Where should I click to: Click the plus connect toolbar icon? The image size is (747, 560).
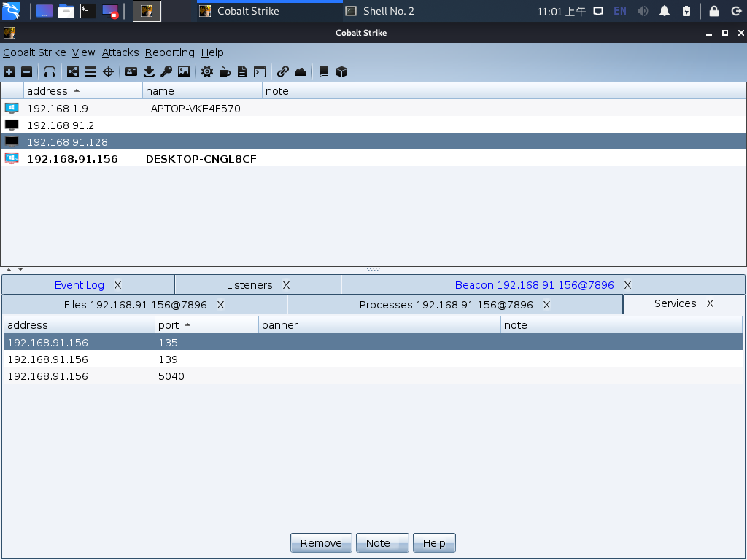pyautogui.click(x=9, y=71)
